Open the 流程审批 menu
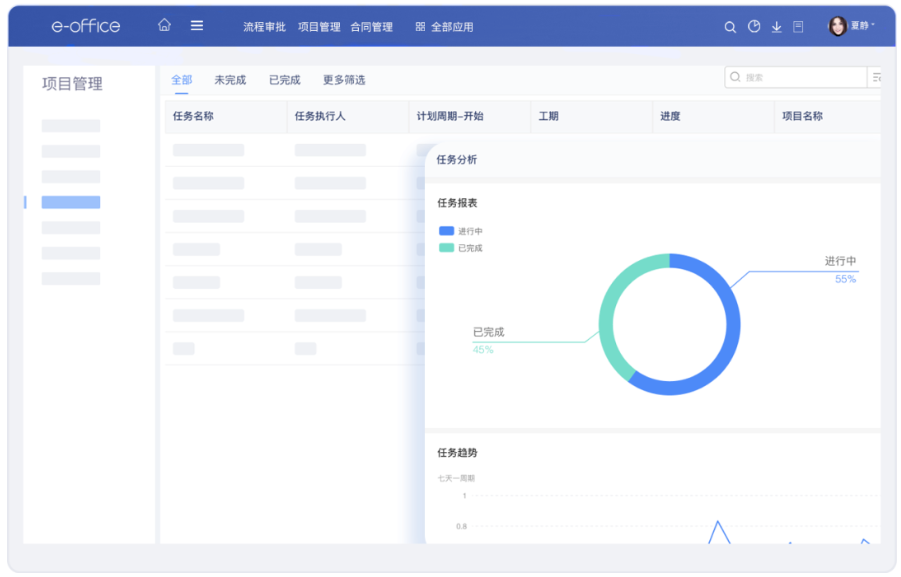This screenshot has height=577, width=901. pos(264,27)
